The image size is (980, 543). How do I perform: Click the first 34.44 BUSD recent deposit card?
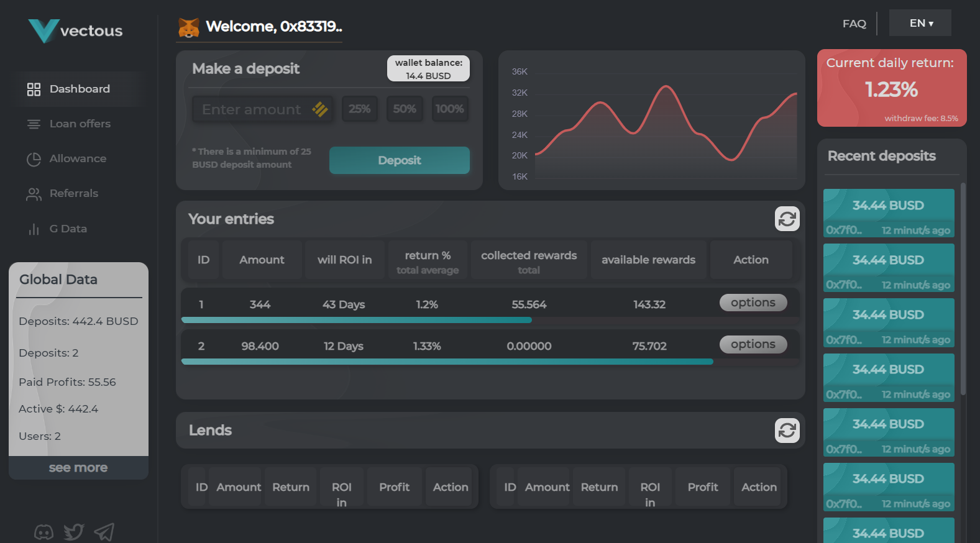889,213
